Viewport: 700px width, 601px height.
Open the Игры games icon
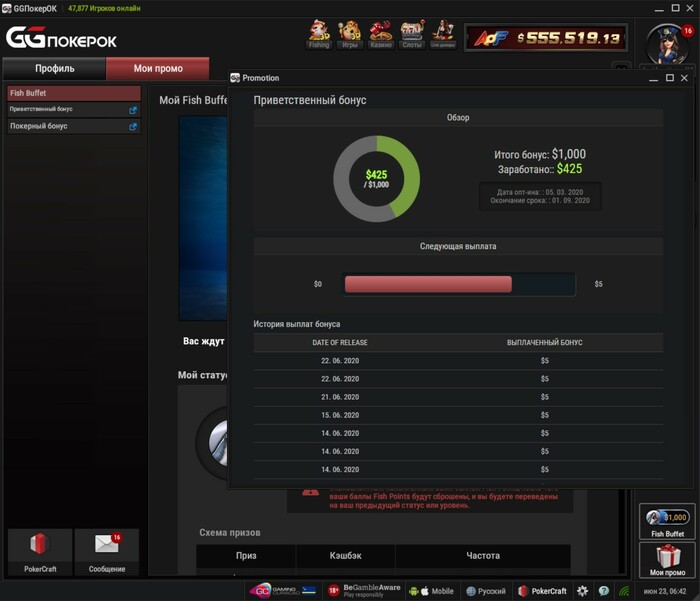tap(349, 34)
